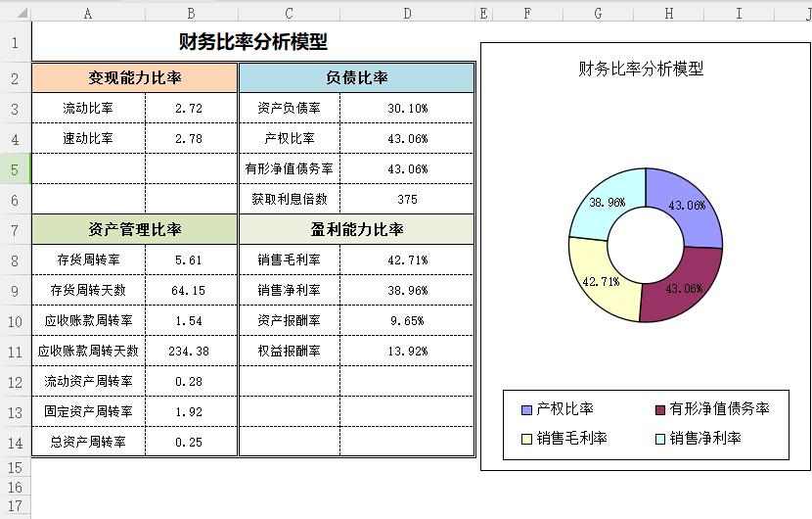The width and height of the screenshot is (812, 519).
Task: Select the 1.54 value cell
Action: [191, 320]
